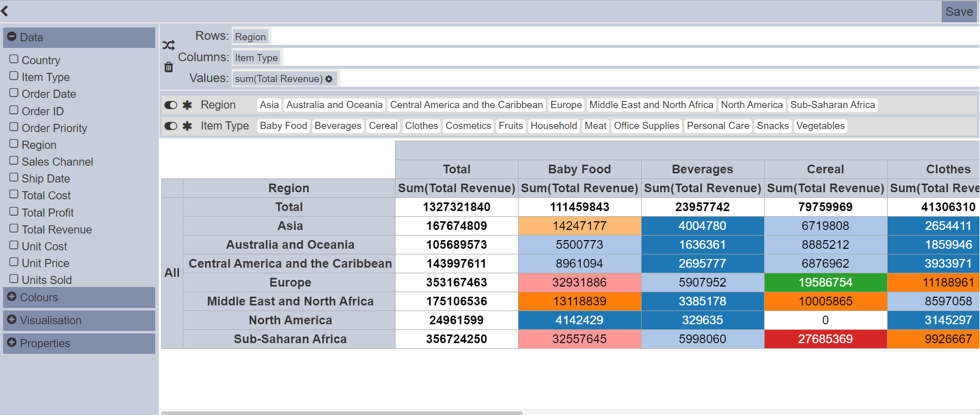Click the North America row header
This screenshot has height=415, width=980.
(x=289, y=320)
